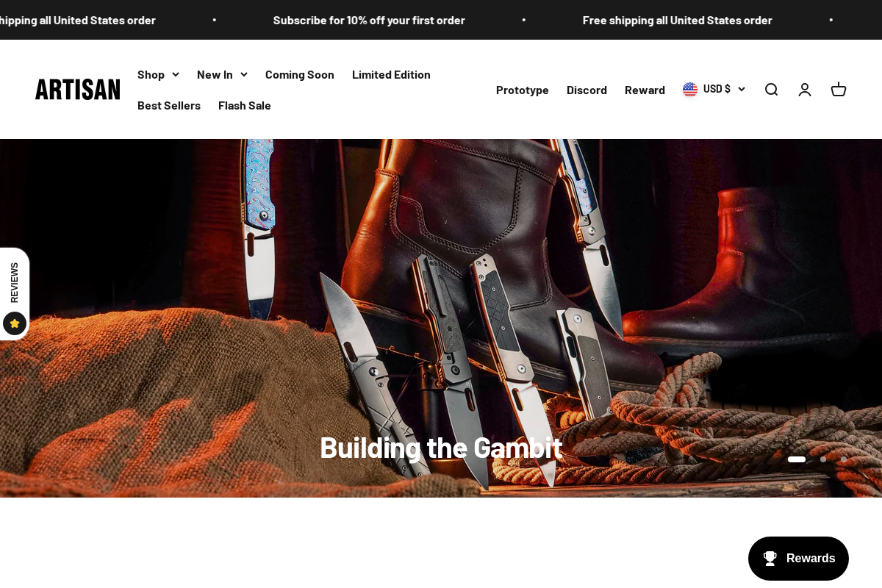
Task: Click the United States flag icon
Action: click(x=689, y=89)
